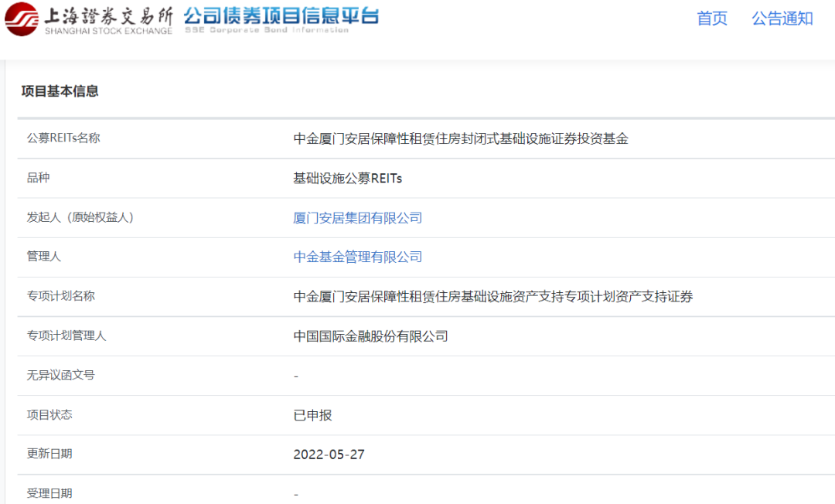Click the 2022-05-27 update date value
This screenshot has height=504, width=835.
click(328, 454)
